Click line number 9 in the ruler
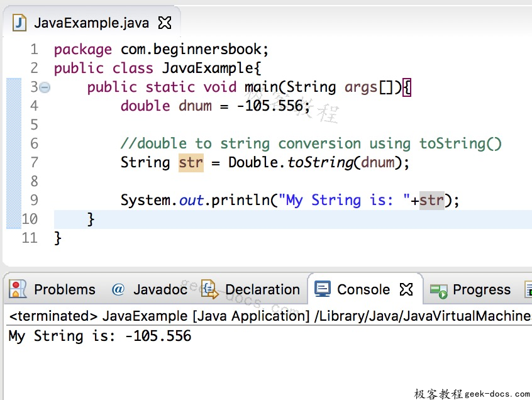The height and width of the screenshot is (400, 532). point(34,200)
